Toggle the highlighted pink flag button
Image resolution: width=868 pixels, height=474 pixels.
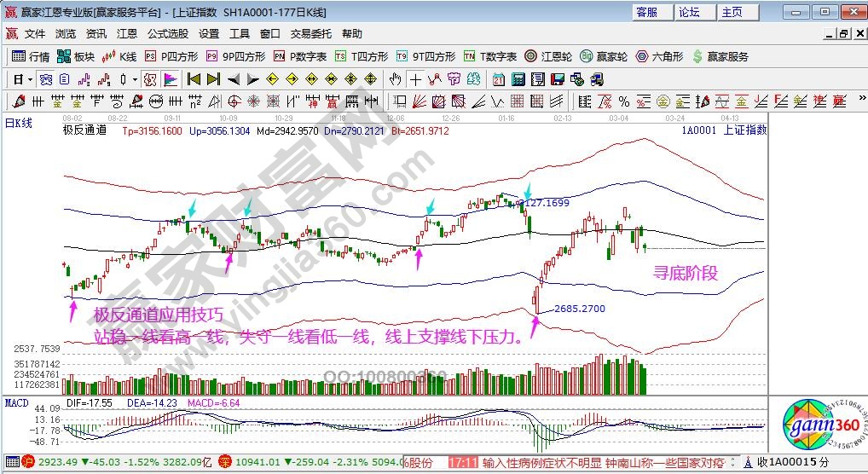(x=171, y=79)
